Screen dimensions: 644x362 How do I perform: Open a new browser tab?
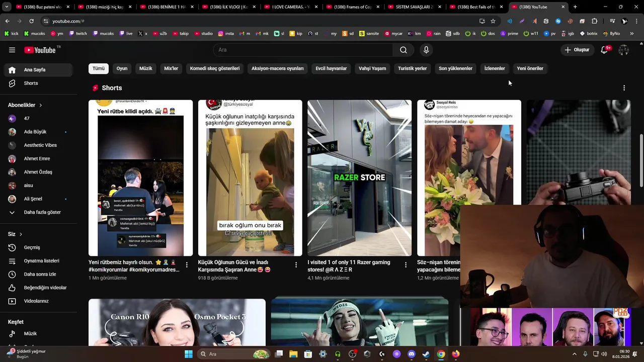[x=575, y=7]
